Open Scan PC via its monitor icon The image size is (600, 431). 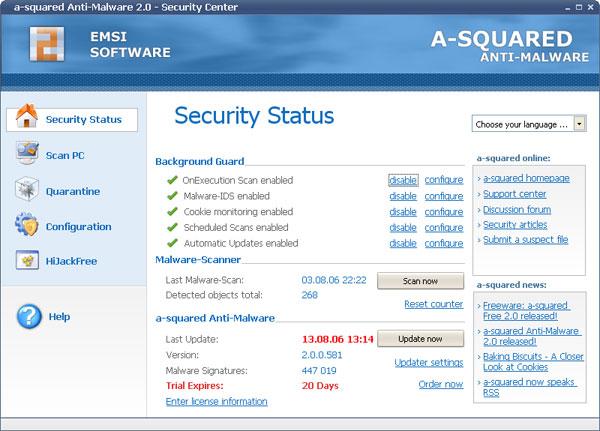coord(27,153)
